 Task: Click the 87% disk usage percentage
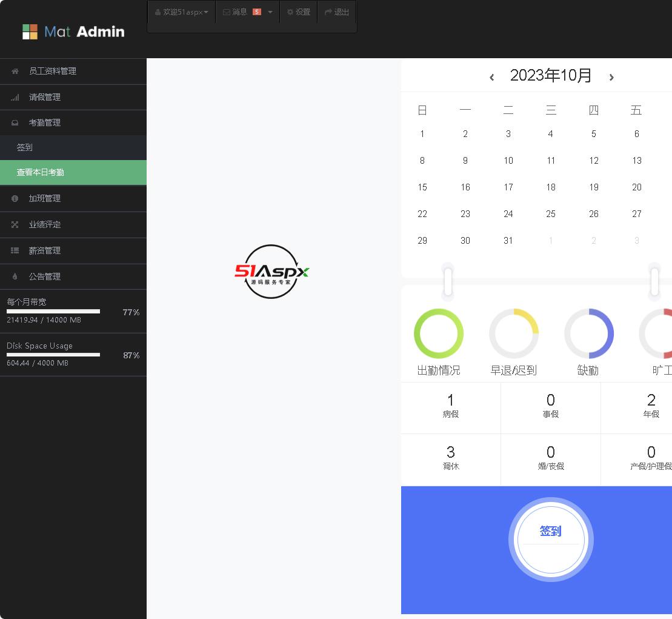131,355
